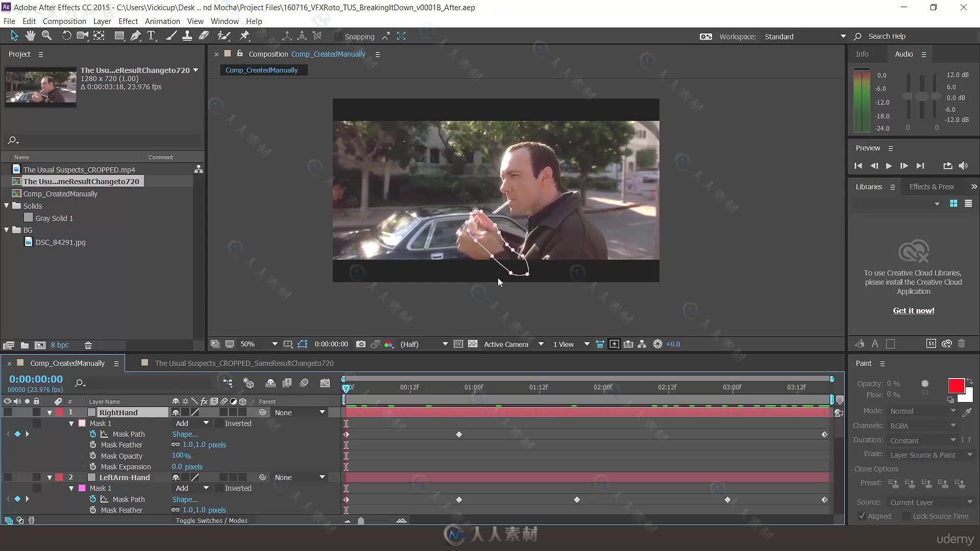Select the Comp_CreatedManually tab in timeline

[x=67, y=363]
